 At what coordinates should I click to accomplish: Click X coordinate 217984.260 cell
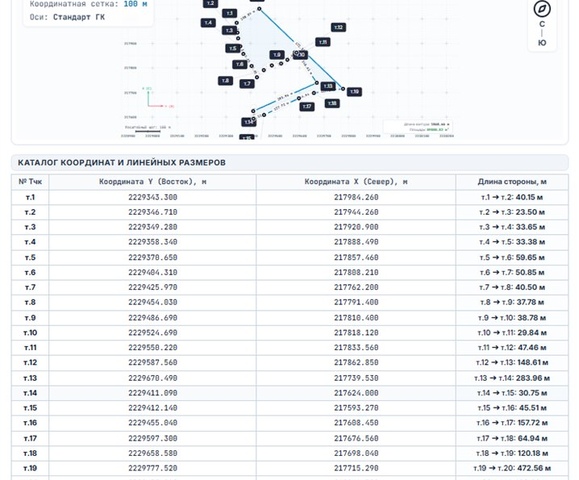click(x=356, y=197)
